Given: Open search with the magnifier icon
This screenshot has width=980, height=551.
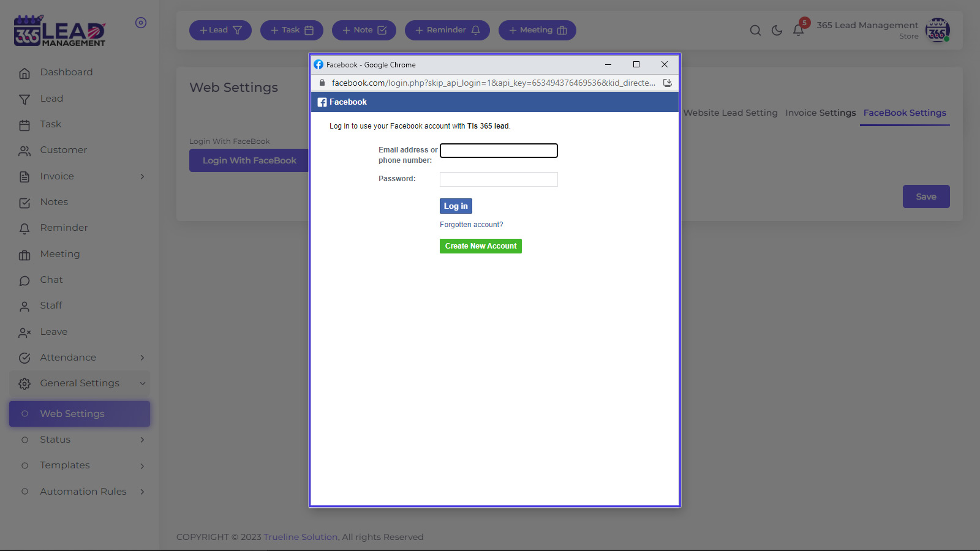Looking at the screenshot, I should 755,31.
